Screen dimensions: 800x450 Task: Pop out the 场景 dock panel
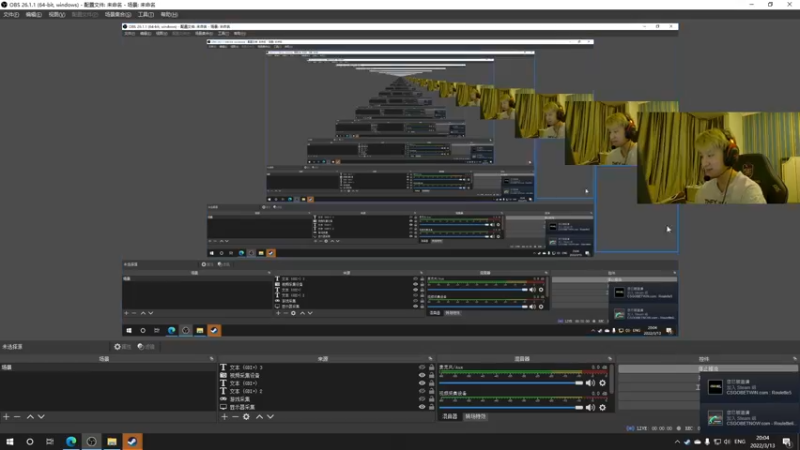(x=212, y=359)
